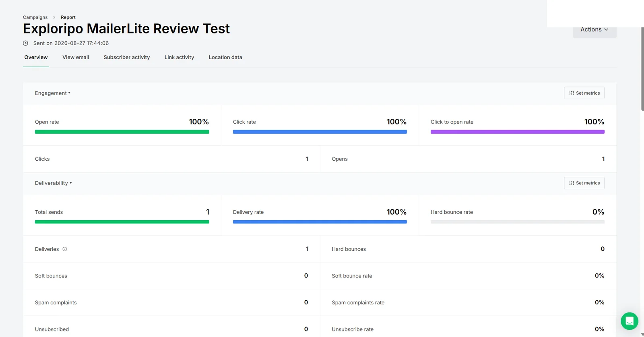Viewport: 644px width, 337px height.
Task: Click the 'Opens' row label
Action: [x=340, y=159]
